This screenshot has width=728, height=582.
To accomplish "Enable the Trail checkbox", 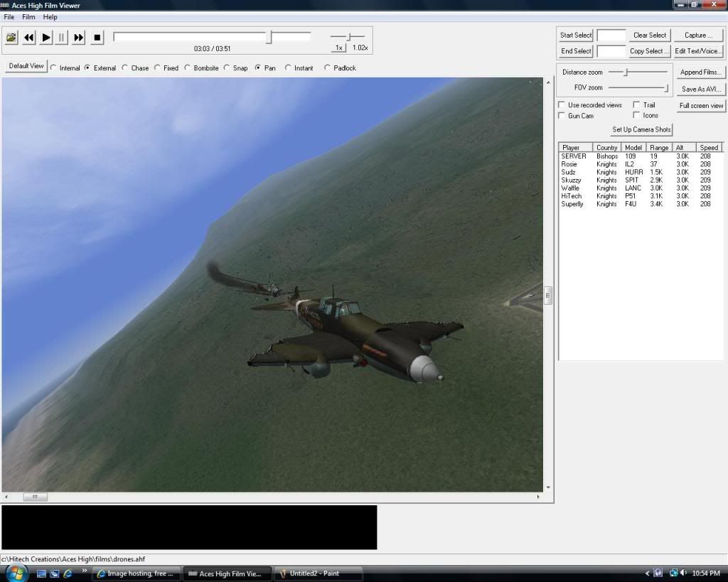I will [636, 105].
